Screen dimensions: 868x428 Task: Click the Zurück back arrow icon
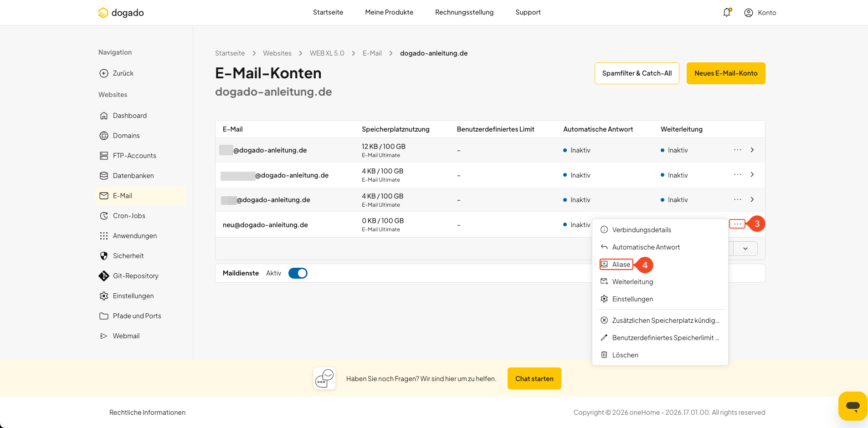point(104,73)
